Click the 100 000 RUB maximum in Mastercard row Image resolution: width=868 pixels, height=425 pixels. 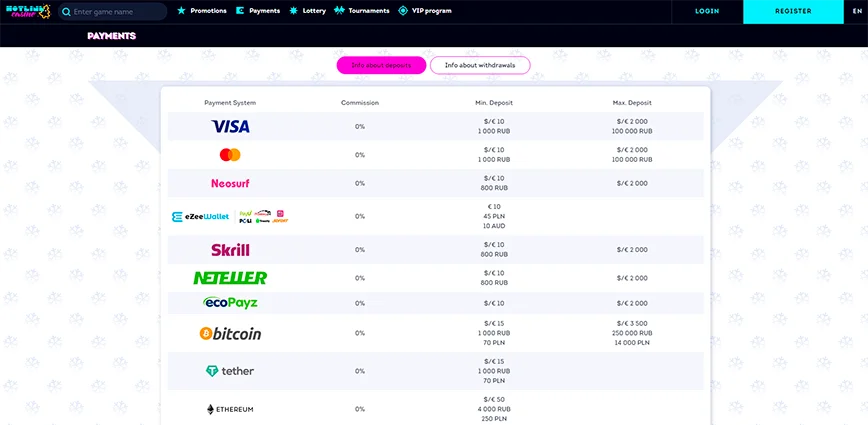click(x=632, y=159)
